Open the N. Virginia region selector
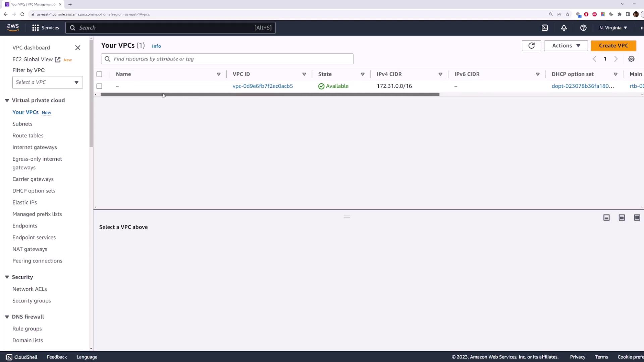 click(613, 28)
